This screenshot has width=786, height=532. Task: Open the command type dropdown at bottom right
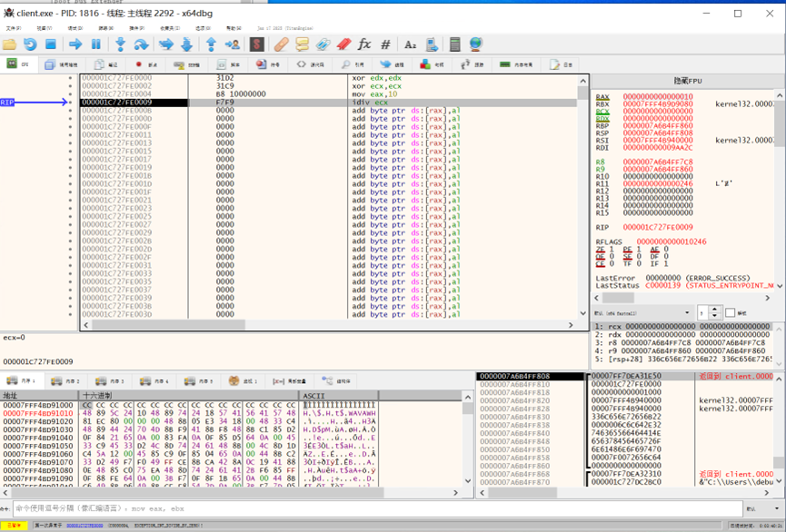tap(762, 509)
